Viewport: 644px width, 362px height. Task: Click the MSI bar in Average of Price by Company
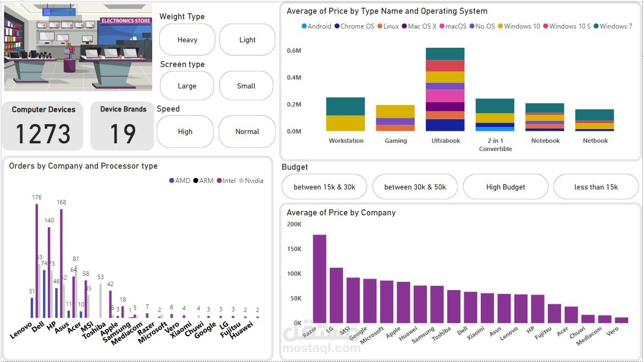tap(353, 300)
